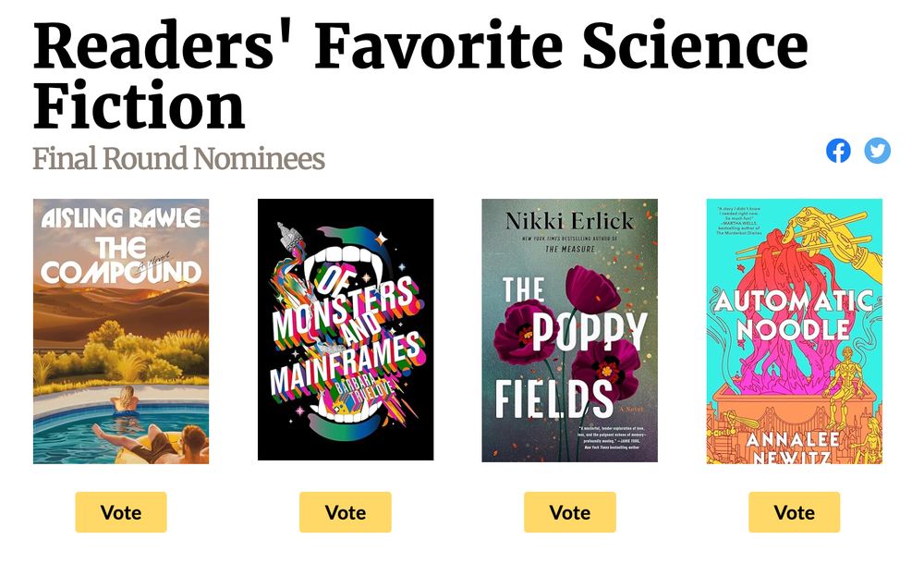Vote for Automatic Noodle

coord(793,511)
